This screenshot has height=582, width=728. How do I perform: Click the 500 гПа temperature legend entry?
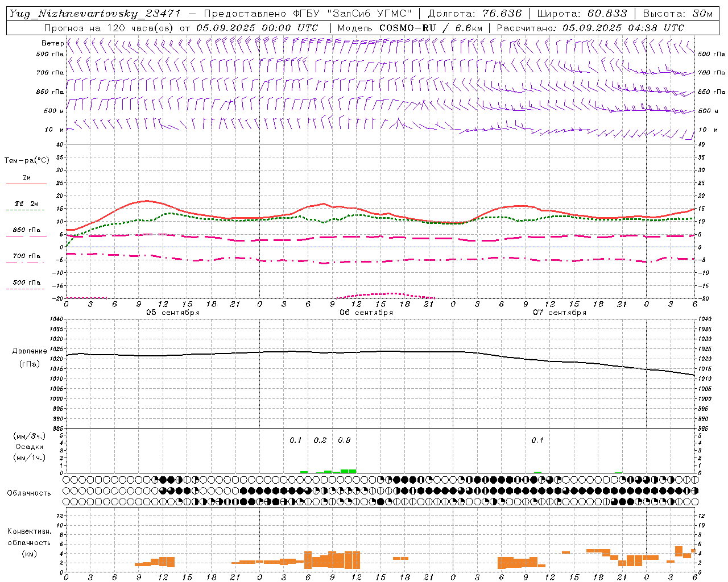(26, 284)
